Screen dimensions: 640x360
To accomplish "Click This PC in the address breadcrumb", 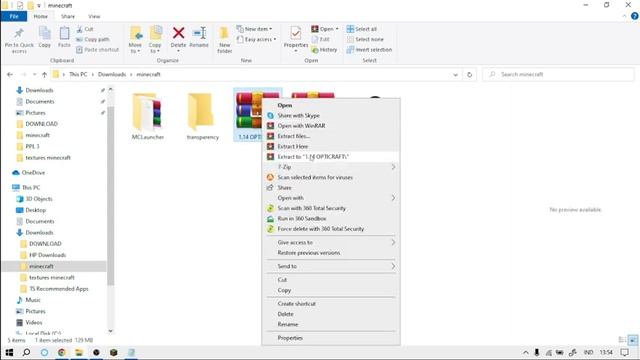I will pos(78,74).
